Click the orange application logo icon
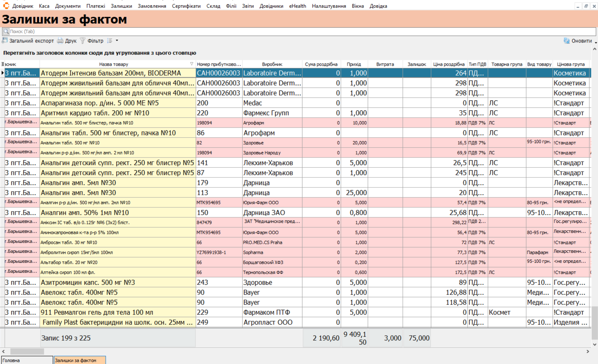 pyautogui.click(x=6, y=6)
